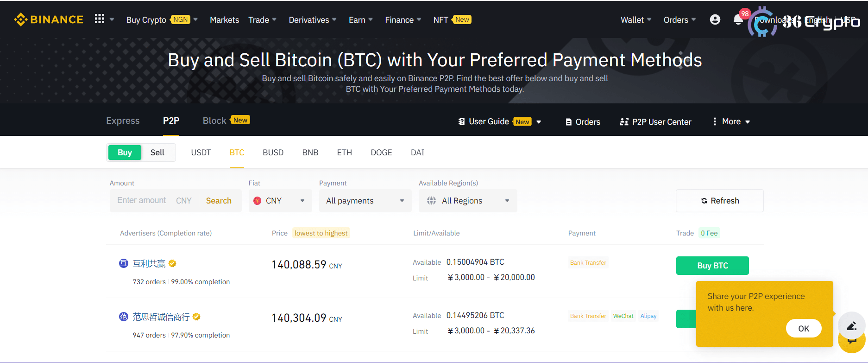
Task: Select the ETH coin tab
Action: (344, 153)
